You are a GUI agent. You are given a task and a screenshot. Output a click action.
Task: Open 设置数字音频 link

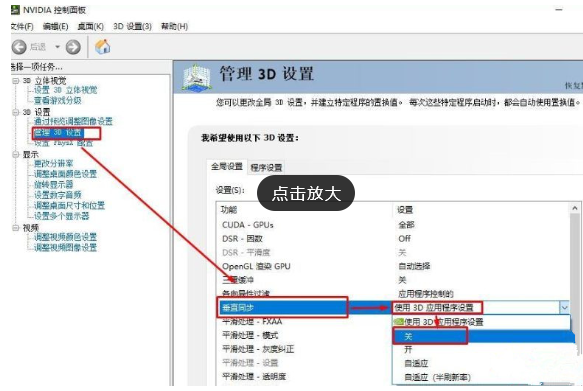58,195
